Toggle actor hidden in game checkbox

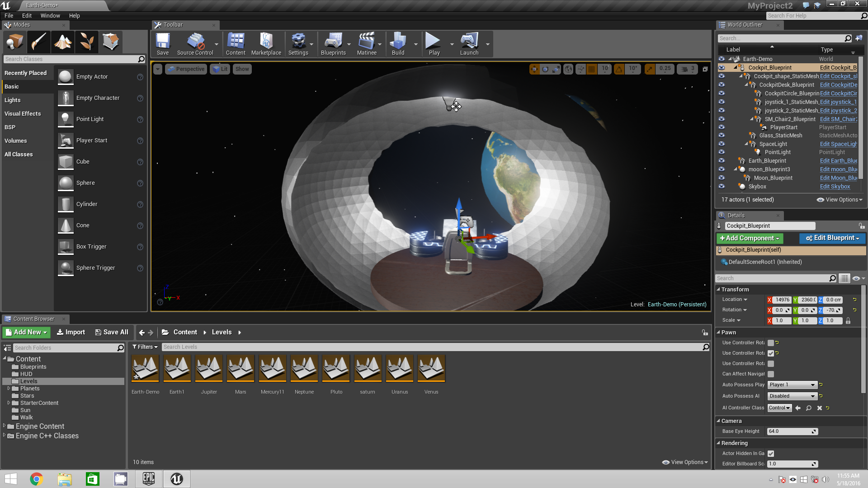770,454
